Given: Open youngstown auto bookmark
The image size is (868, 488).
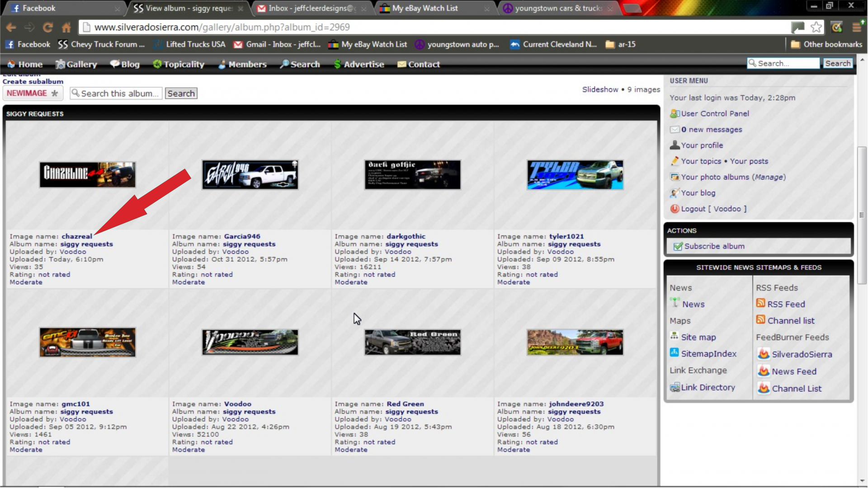Looking at the screenshot, I should click(x=457, y=44).
